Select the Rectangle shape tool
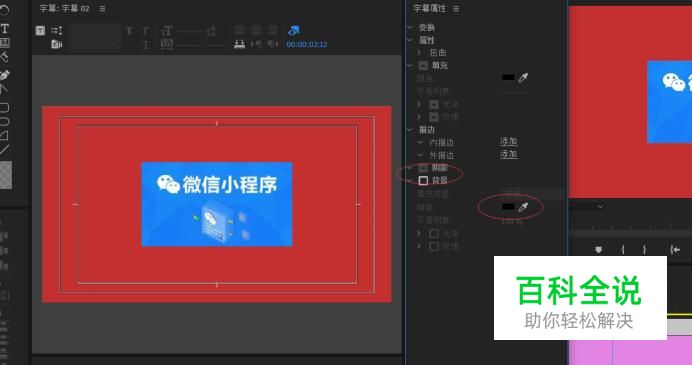The image size is (692, 365). click(x=4, y=107)
